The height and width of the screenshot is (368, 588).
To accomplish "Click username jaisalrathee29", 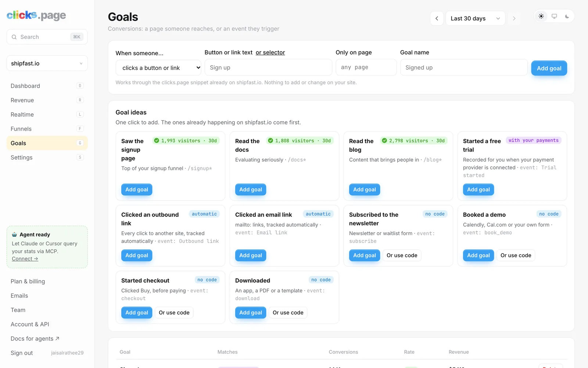I will tap(67, 353).
